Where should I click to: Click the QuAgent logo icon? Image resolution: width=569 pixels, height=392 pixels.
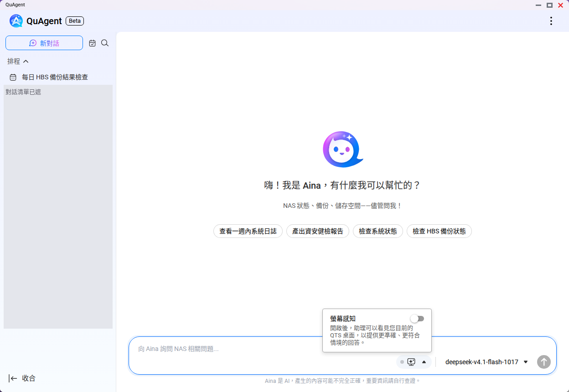pos(16,21)
